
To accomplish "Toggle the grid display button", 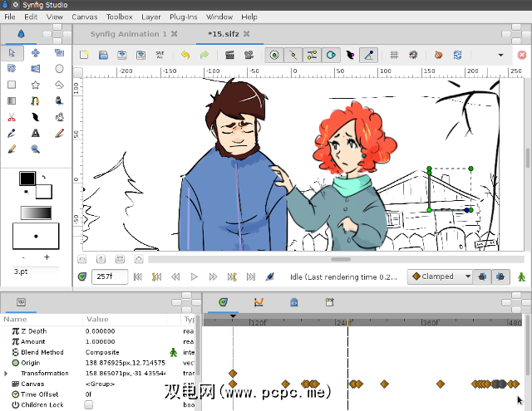I will point(393,56).
